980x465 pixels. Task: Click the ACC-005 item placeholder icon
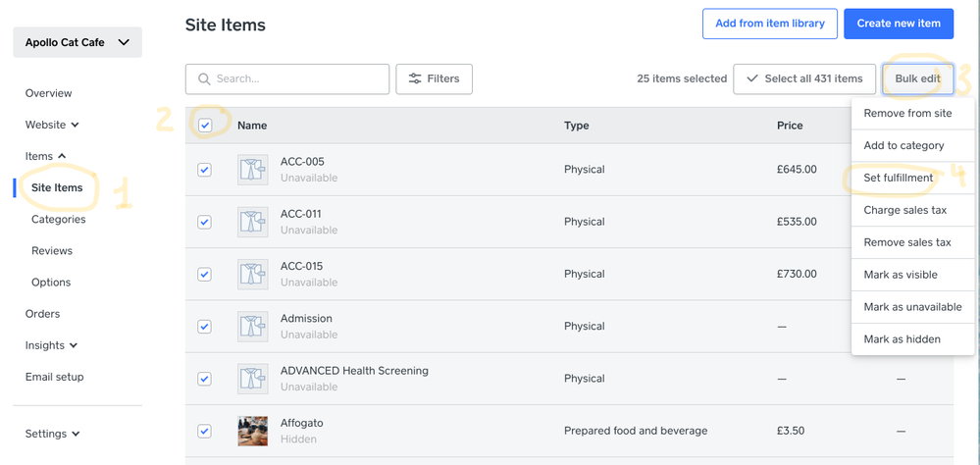[x=252, y=170]
